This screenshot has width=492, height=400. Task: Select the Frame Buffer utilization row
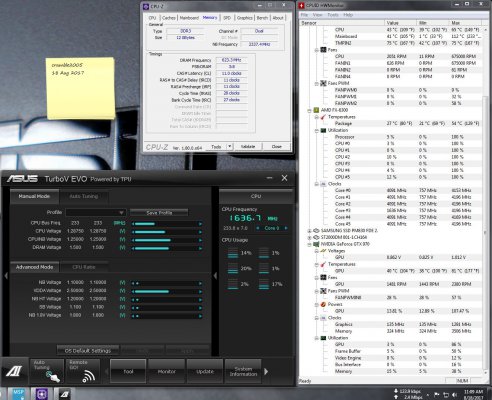(x=392, y=351)
